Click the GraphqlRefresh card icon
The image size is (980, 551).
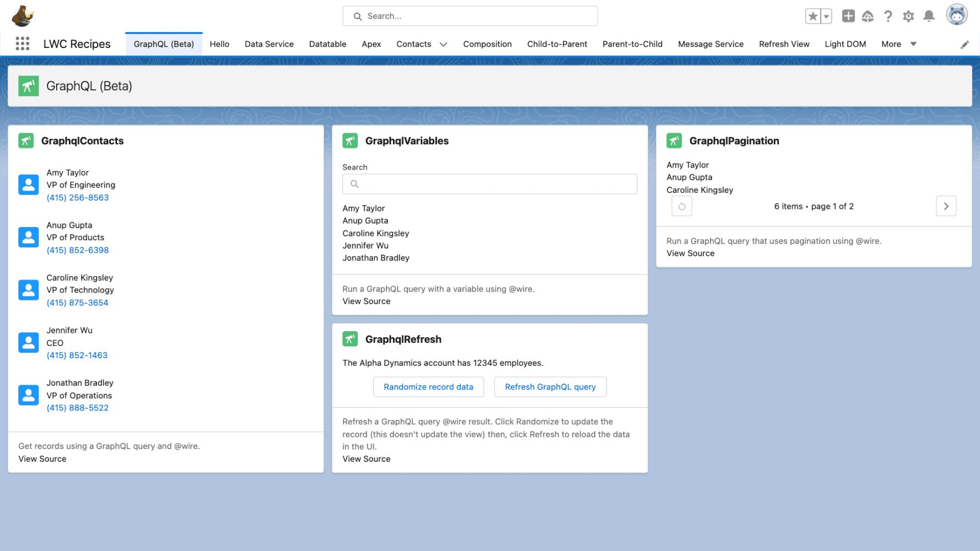click(x=350, y=339)
